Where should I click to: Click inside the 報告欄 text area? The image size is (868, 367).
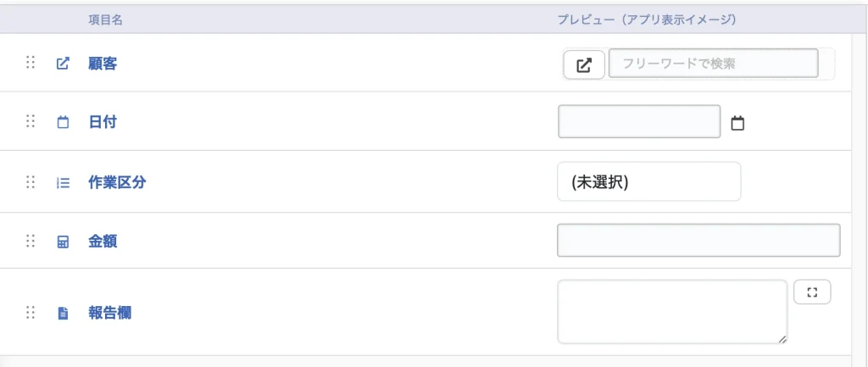pyautogui.click(x=672, y=312)
